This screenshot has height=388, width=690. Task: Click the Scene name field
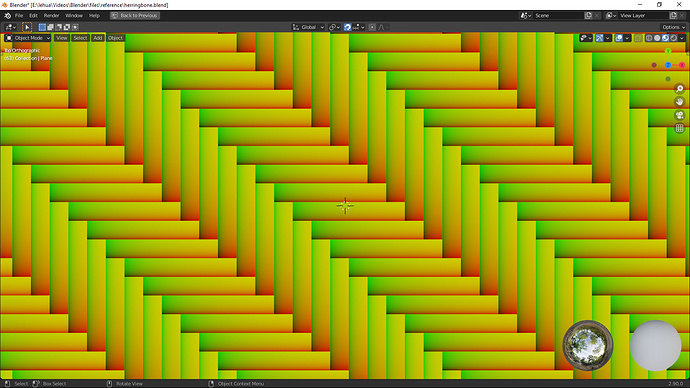pos(558,15)
